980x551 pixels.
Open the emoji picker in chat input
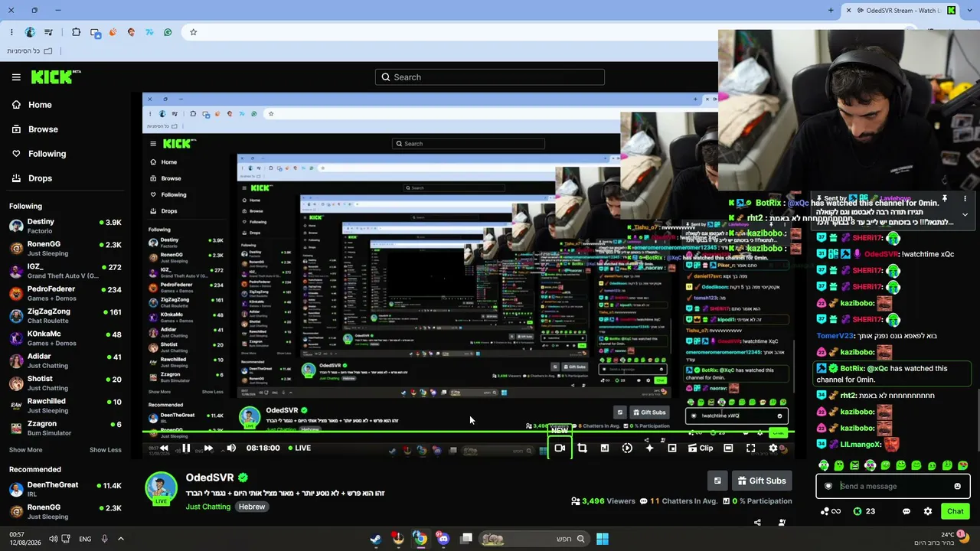point(957,486)
